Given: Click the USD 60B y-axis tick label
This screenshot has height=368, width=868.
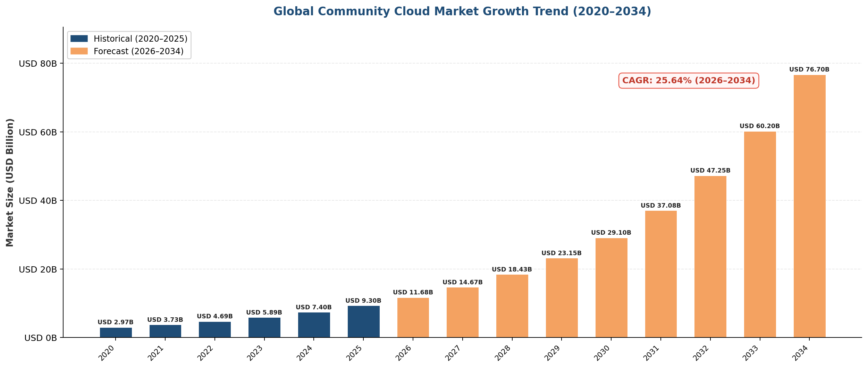Looking at the screenshot, I should click(x=38, y=132).
